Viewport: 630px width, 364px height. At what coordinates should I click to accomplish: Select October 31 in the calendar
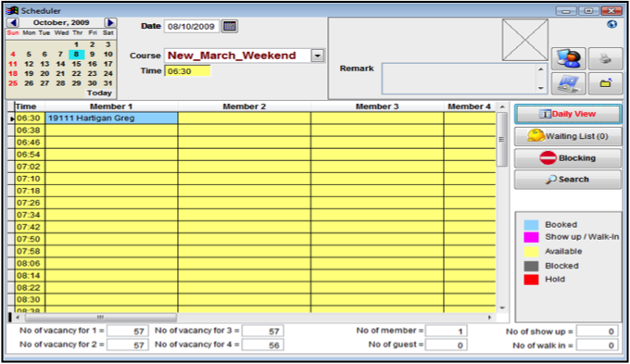click(108, 83)
